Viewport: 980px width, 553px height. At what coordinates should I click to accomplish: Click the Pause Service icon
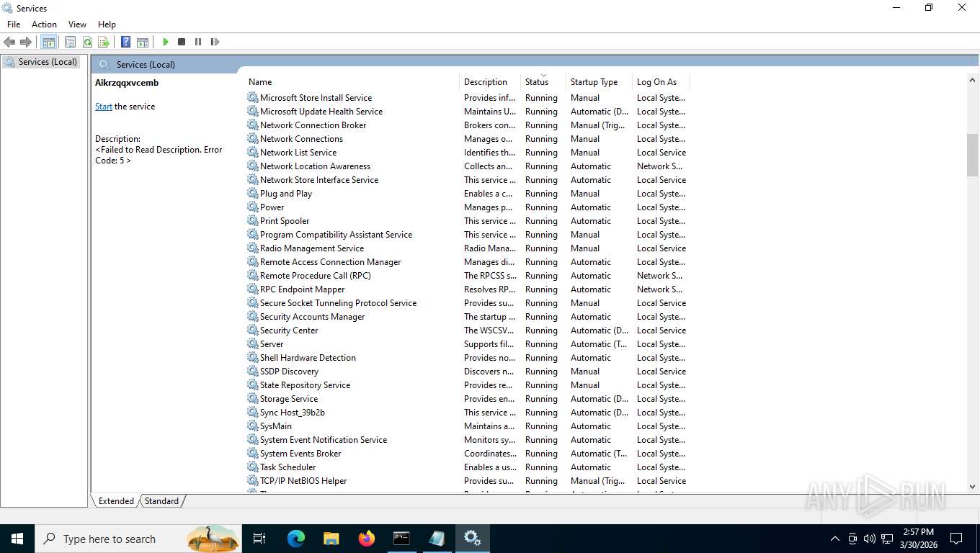pos(198,42)
